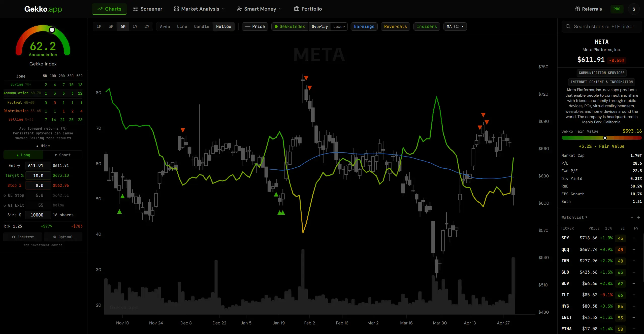Select the 2Y timeframe

[147, 26]
